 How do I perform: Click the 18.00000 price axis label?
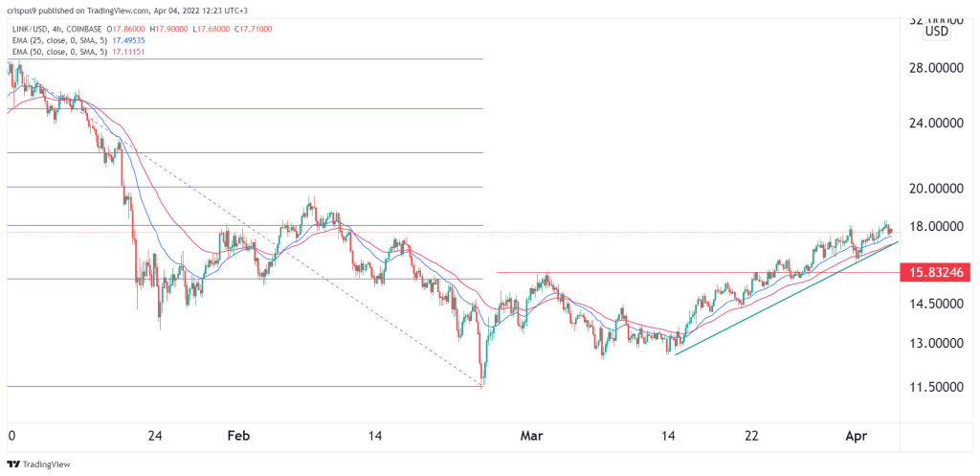tap(938, 226)
